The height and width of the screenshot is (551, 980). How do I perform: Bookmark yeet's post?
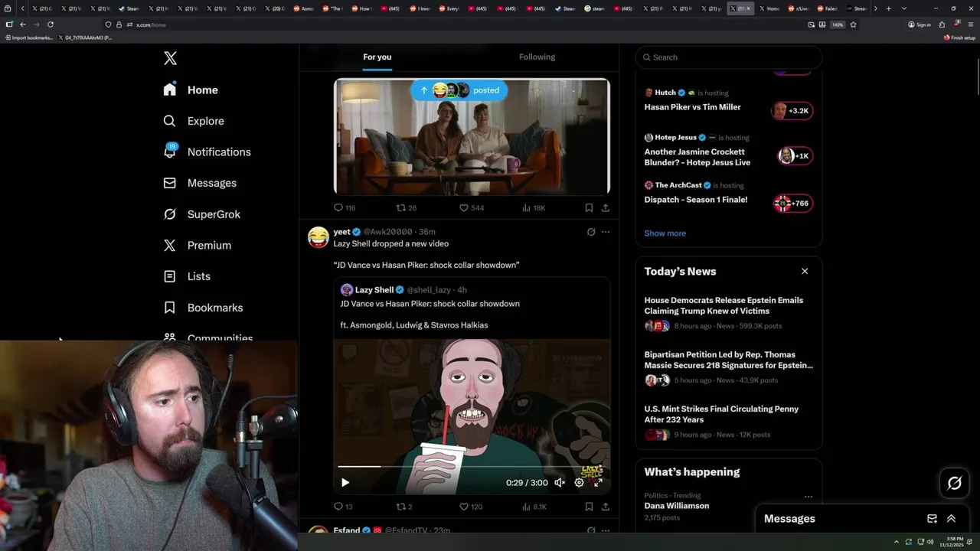[x=589, y=507]
